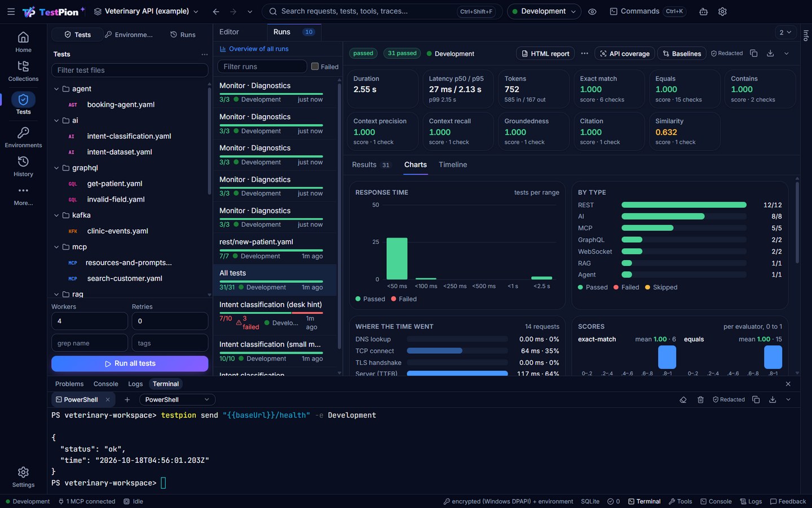Open the Timeline tab in run results
The image size is (812, 508).
click(453, 165)
